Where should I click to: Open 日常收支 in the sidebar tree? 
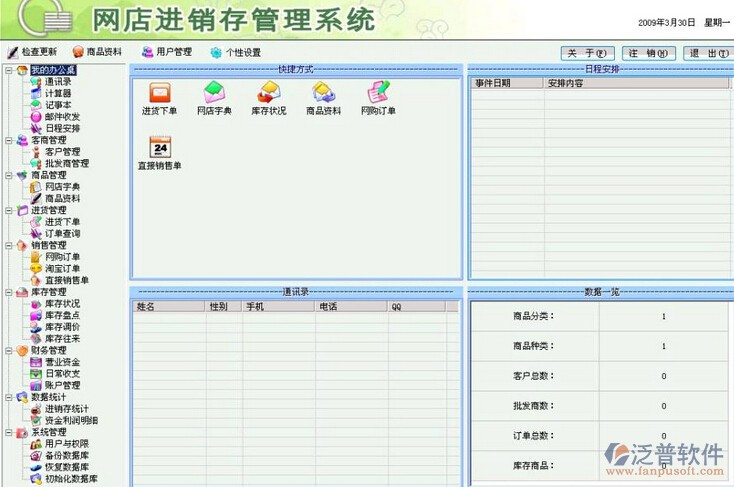(x=62, y=374)
